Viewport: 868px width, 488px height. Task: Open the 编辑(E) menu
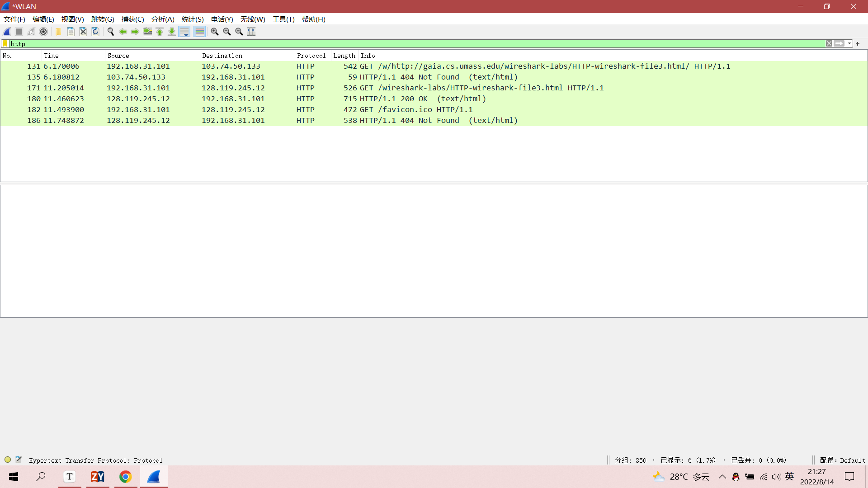[43, 19]
